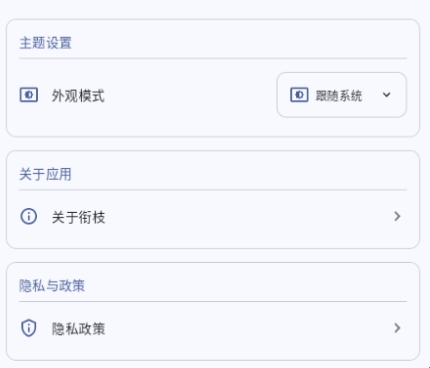The width and height of the screenshot is (430, 368).
Task: Click the 隐私与政策 section heading
Action: (52, 286)
